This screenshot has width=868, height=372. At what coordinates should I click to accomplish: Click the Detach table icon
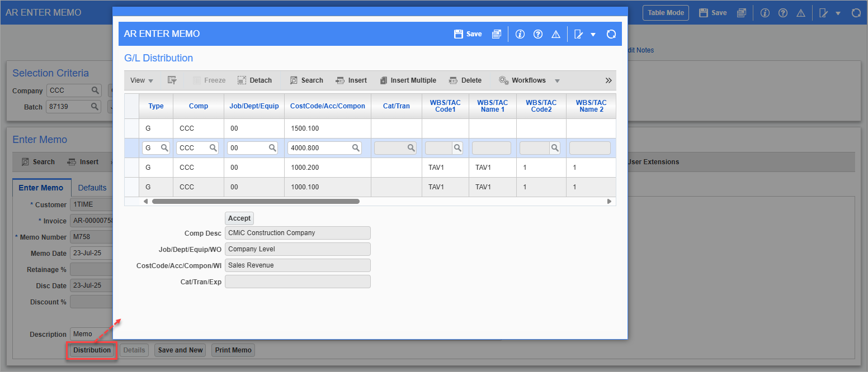coord(254,80)
